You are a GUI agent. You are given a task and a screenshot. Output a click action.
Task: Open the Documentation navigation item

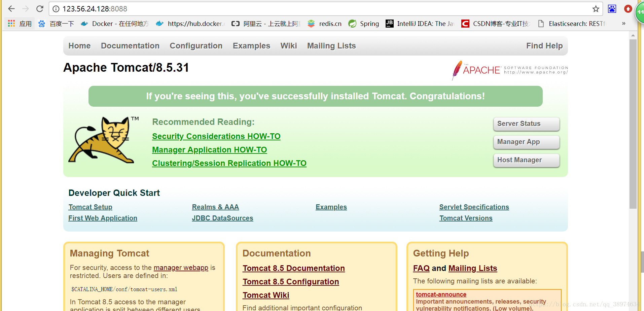tap(130, 46)
